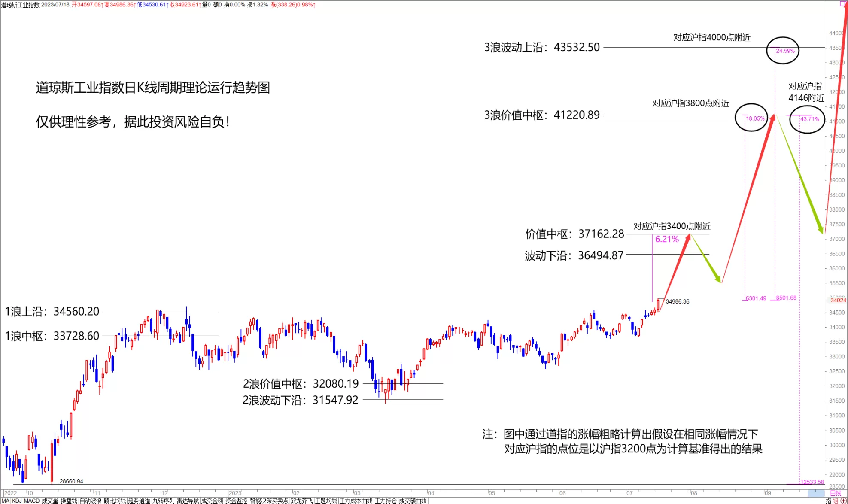Open the 雷达导航 tab
This screenshot has height=504, width=848.
[x=188, y=501]
